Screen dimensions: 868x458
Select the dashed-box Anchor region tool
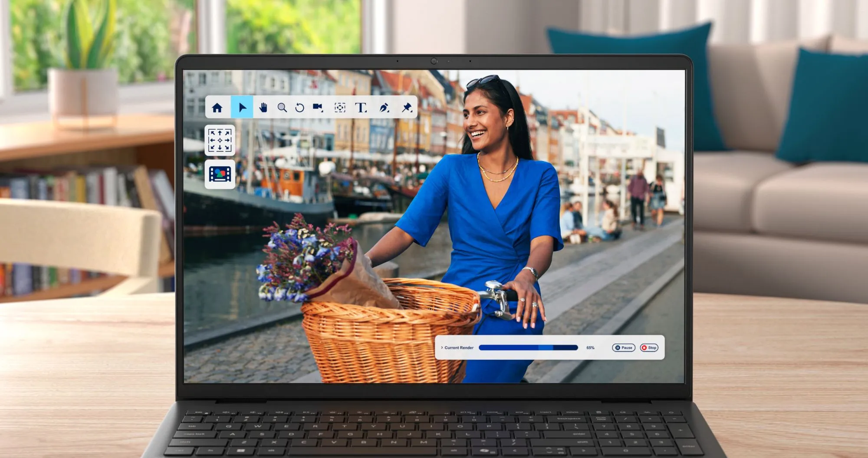tap(340, 108)
